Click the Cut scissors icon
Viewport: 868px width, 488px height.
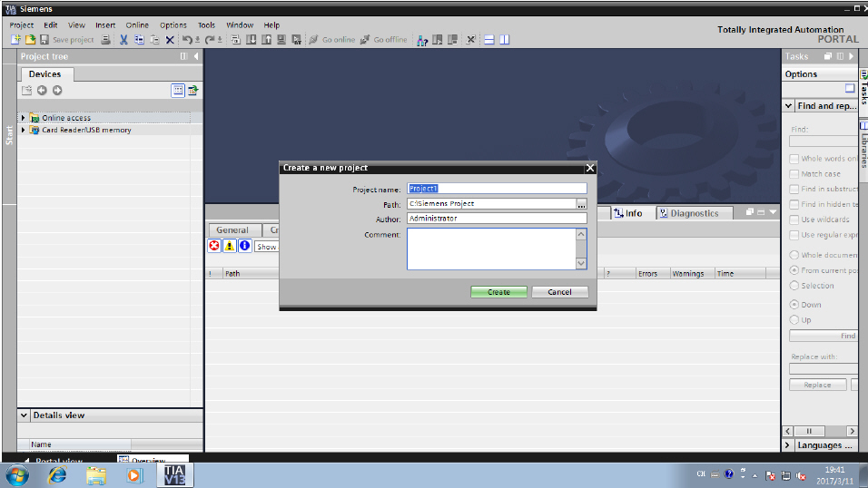coord(123,40)
